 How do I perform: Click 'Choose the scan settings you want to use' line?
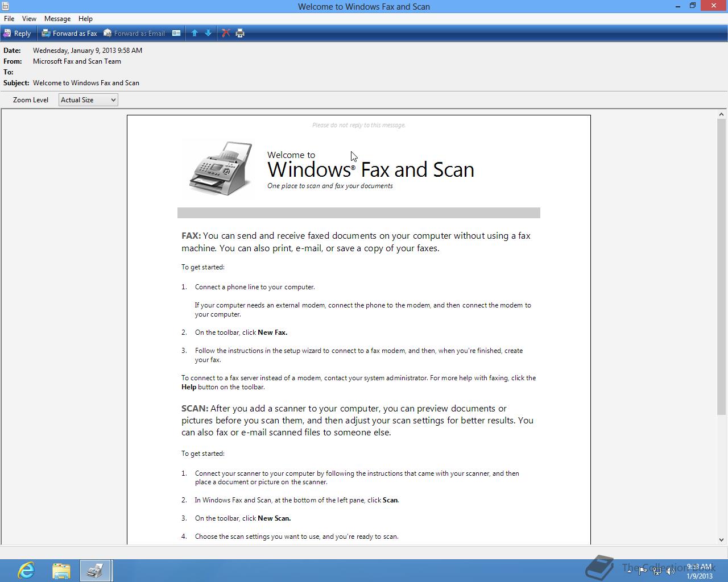(x=296, y=537)
